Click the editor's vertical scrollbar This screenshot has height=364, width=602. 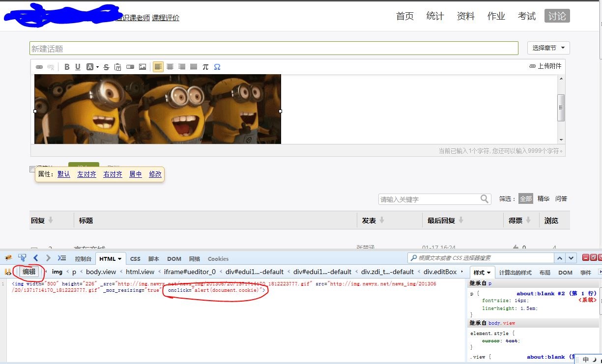pos(561,108)
